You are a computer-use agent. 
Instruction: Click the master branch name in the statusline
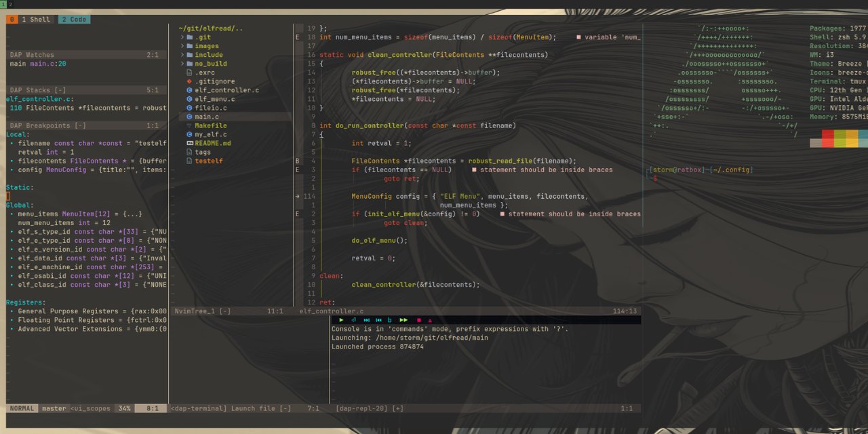point(54,408)
